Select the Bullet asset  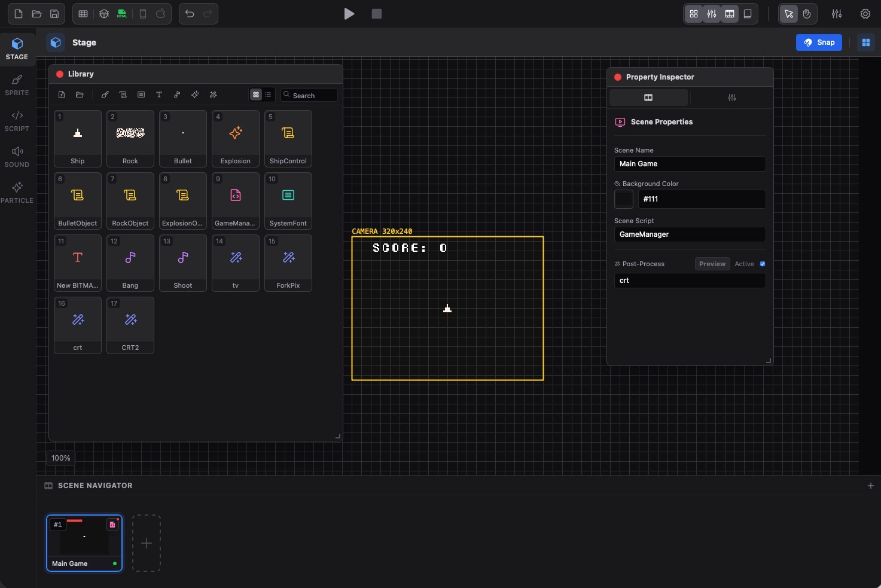coord(183,139)
